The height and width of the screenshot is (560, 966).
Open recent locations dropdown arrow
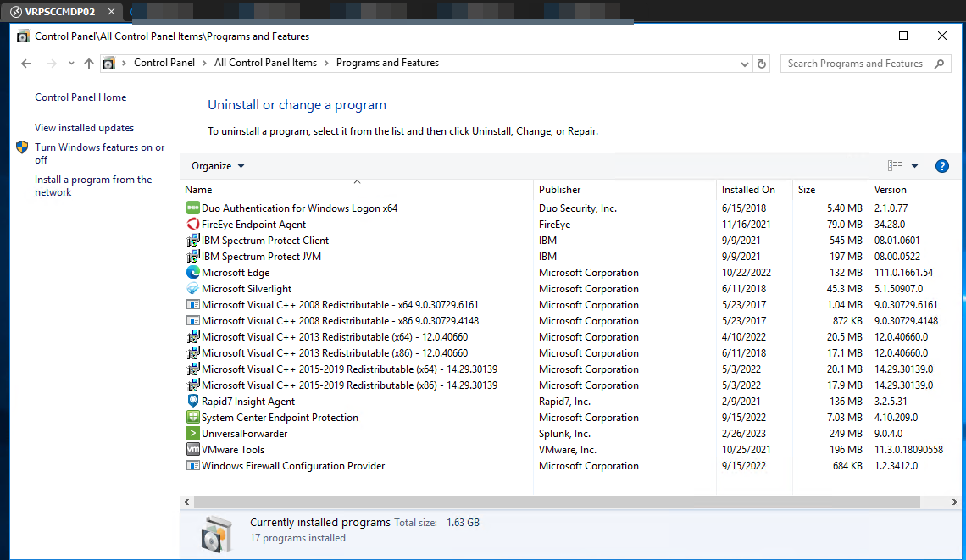71,64
